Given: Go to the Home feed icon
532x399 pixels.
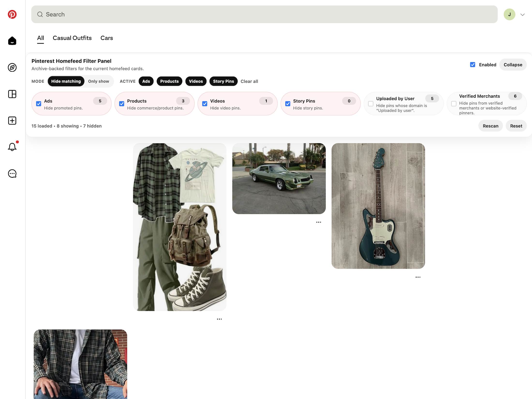Looking at the screenshot, I should click(x=12, y=41).
